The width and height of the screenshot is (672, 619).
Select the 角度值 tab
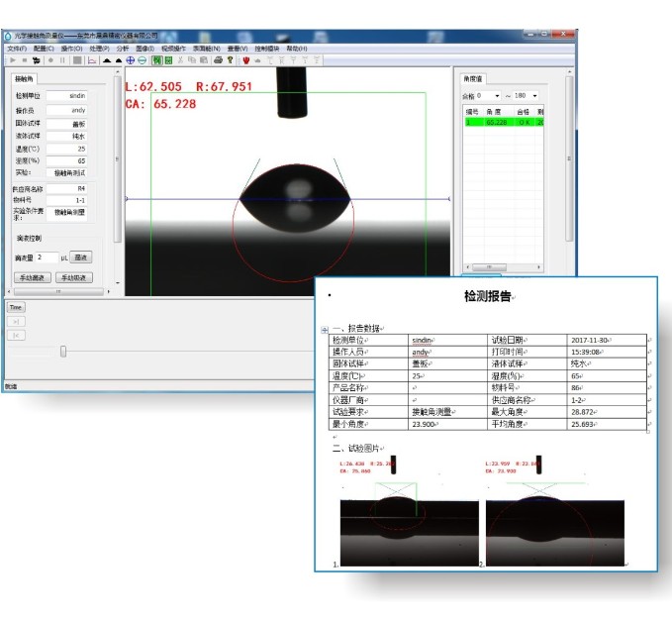pyautogui.click(x=474, y=78)
